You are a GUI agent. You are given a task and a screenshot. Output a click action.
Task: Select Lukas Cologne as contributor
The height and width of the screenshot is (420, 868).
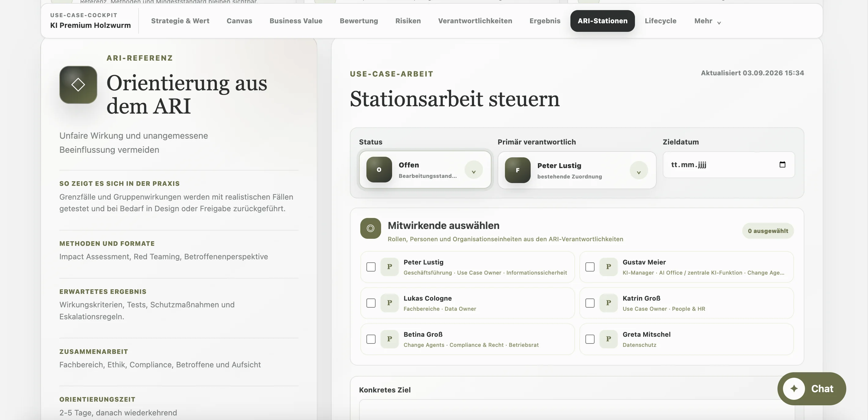pos(371,303)
